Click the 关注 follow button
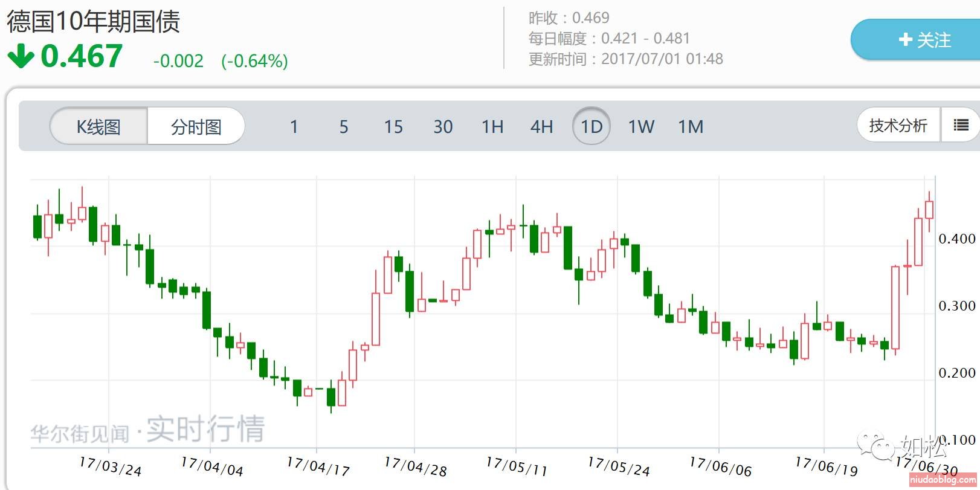The width and height of the screenshot is (980, 490). pos(916,40)
